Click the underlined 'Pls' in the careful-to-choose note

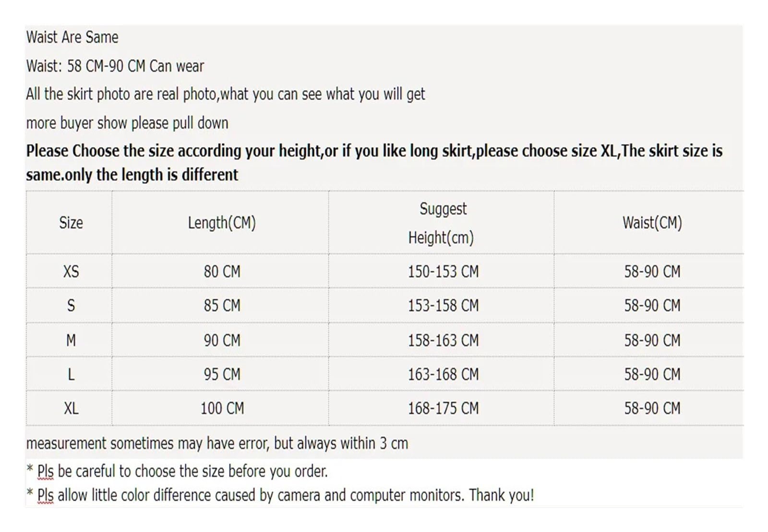[x=45, y=472]
